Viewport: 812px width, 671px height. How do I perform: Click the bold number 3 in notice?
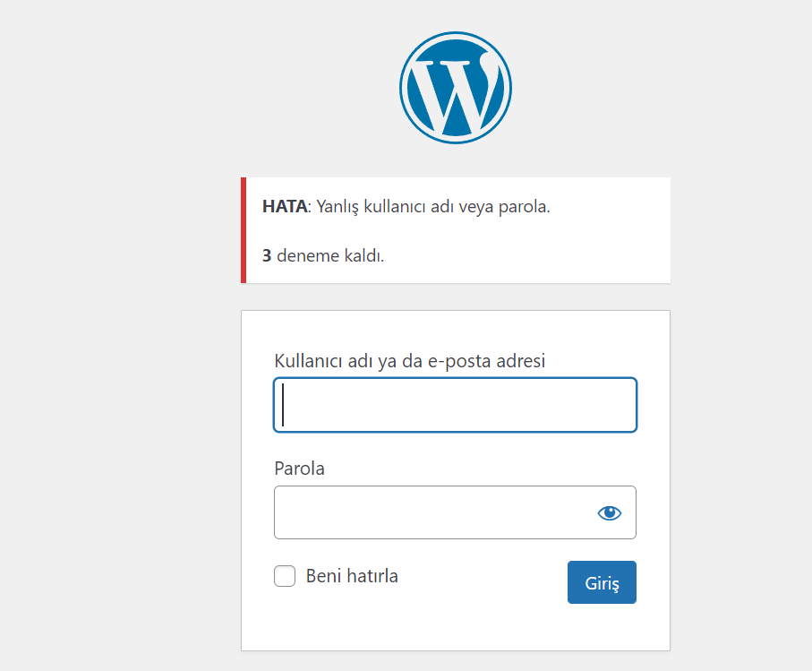[267, 256]
